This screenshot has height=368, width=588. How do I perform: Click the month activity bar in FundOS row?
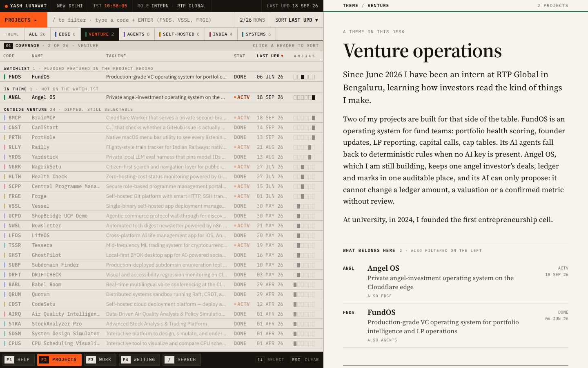pos(304,77)
